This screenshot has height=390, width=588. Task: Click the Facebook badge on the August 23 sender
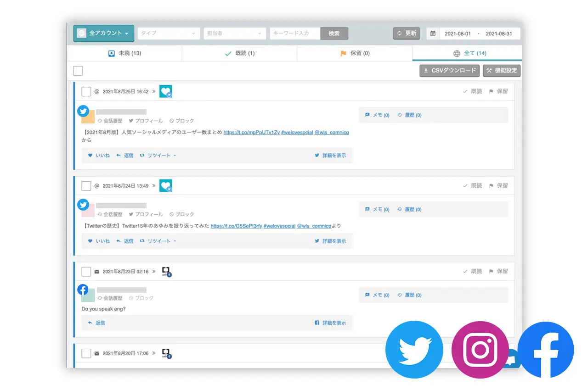tap(83, 290)
